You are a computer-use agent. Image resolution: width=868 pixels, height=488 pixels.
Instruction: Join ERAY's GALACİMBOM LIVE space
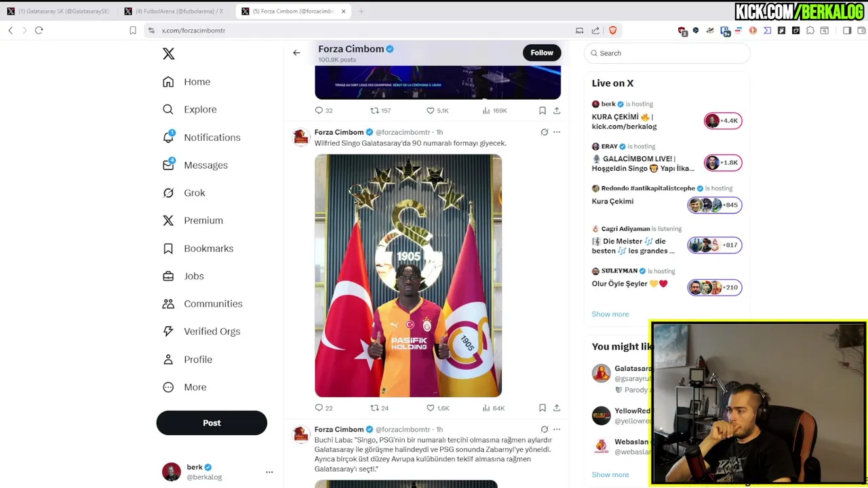tap(643, 163)
